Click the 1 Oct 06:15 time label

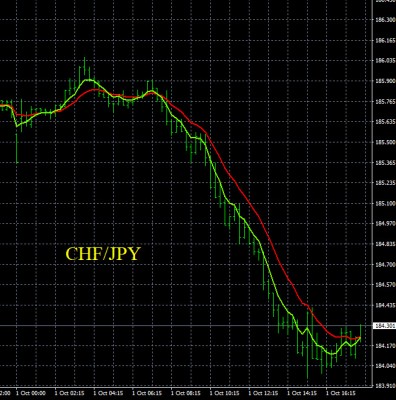pyautogui.click(x=147, y=393)
